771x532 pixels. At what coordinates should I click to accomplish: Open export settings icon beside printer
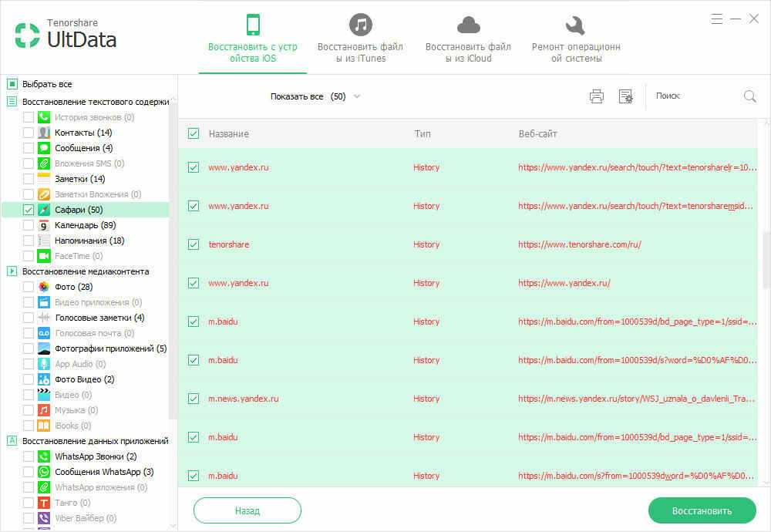(625, 96)
